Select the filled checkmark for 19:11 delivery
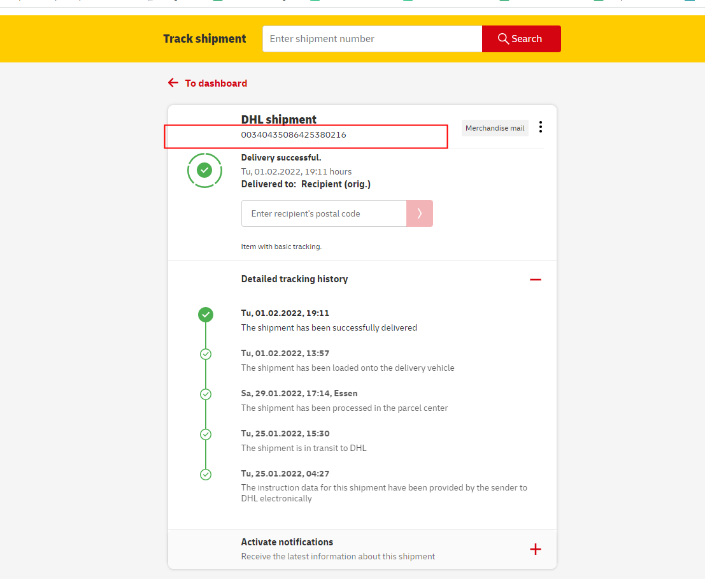Image resolution: width=705 pixels, height=588 pixels. click(206, 314)
